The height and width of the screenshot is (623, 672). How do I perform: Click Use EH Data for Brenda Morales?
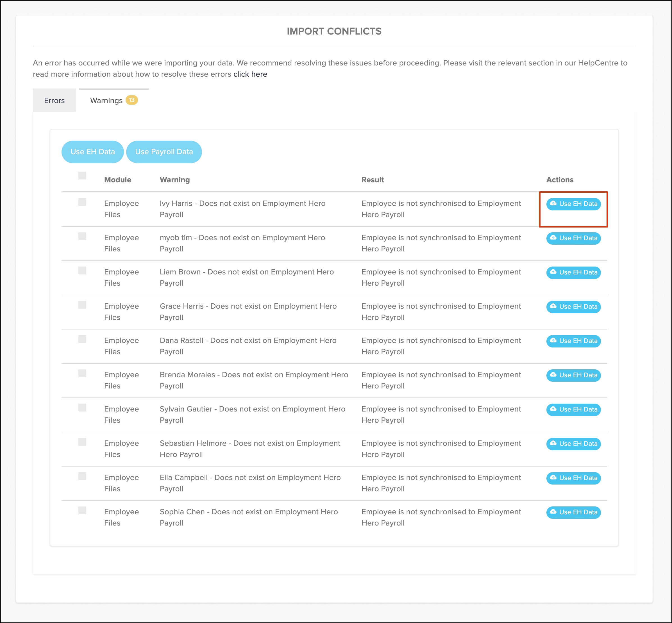pyautogui.click(x=573, y=375)
